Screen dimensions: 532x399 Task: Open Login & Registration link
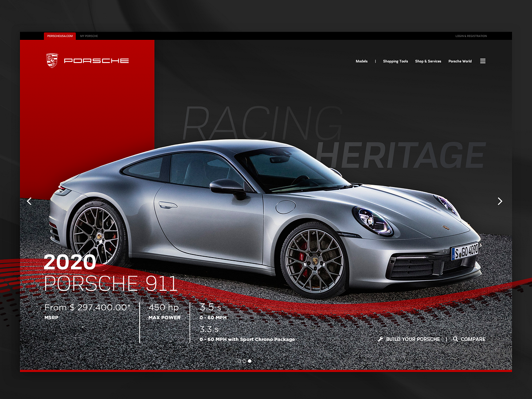coord(471,36)
